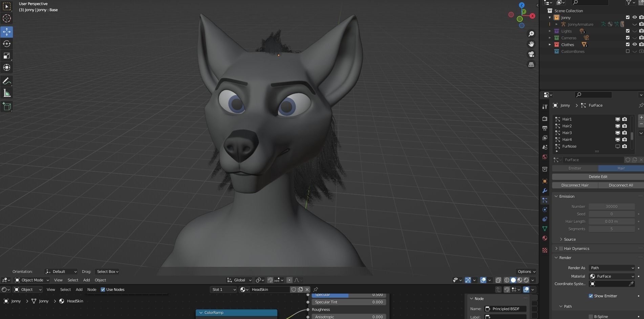Viewport: 644px width, 319px height.
Task: Click the Disconnect Hair button
Action: click(575, 185)
